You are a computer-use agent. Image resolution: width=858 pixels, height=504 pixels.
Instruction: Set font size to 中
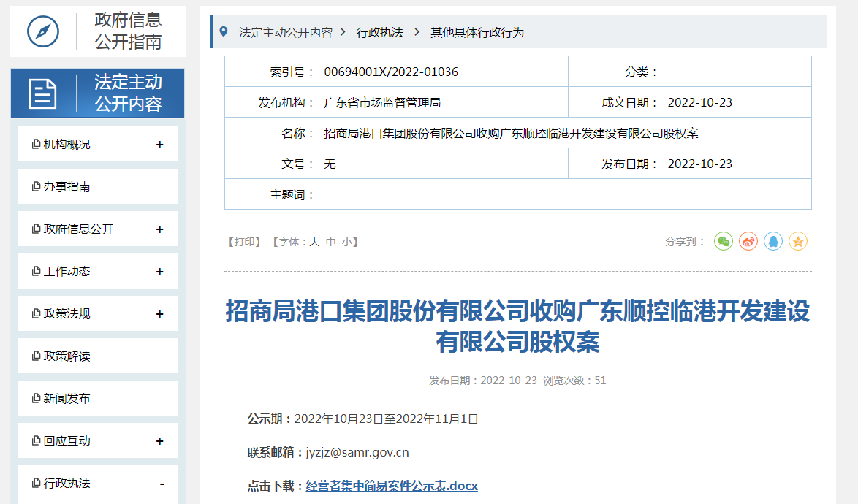click(x=330, y=242)
